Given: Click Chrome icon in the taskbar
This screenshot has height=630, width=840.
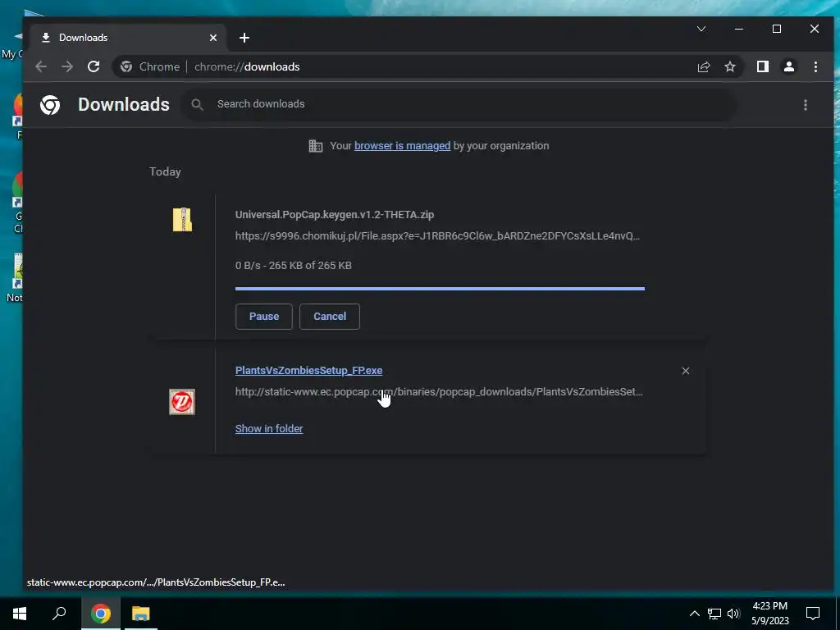Looking at the screenshot, I should [101, 614].
